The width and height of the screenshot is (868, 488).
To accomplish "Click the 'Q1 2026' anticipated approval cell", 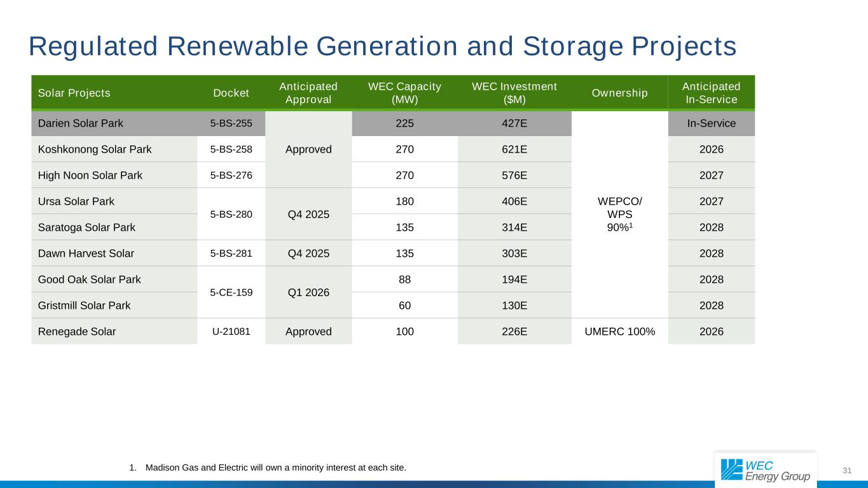I will [308, 292].
